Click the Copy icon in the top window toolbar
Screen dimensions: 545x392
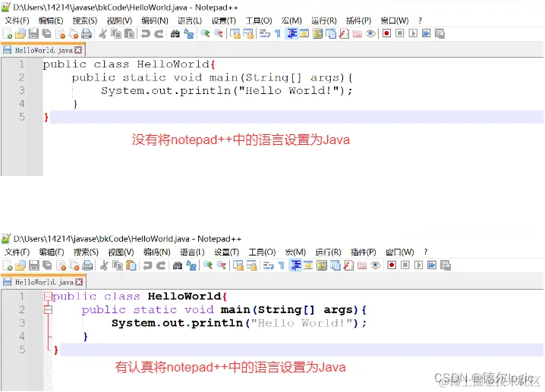point(116,33)
